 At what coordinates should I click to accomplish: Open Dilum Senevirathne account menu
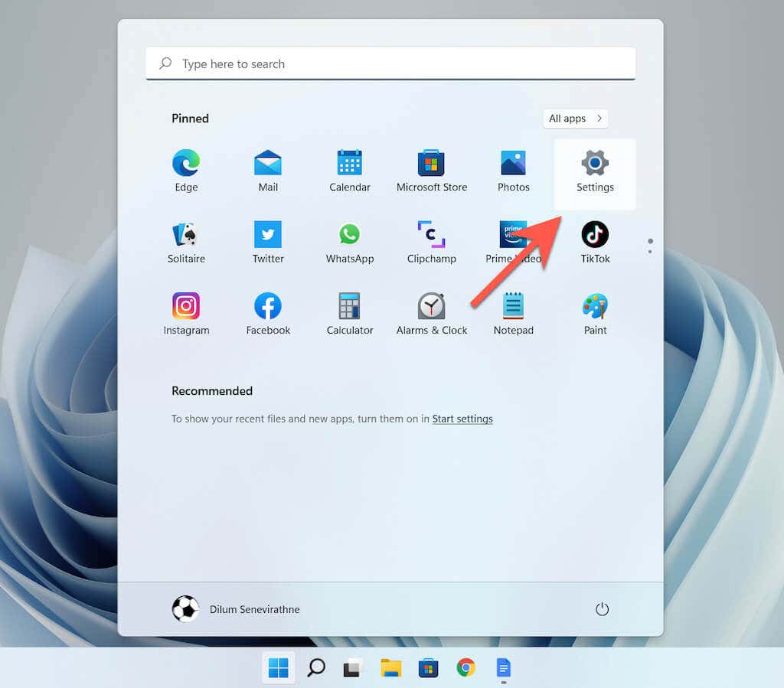click(x=236, y=609)
